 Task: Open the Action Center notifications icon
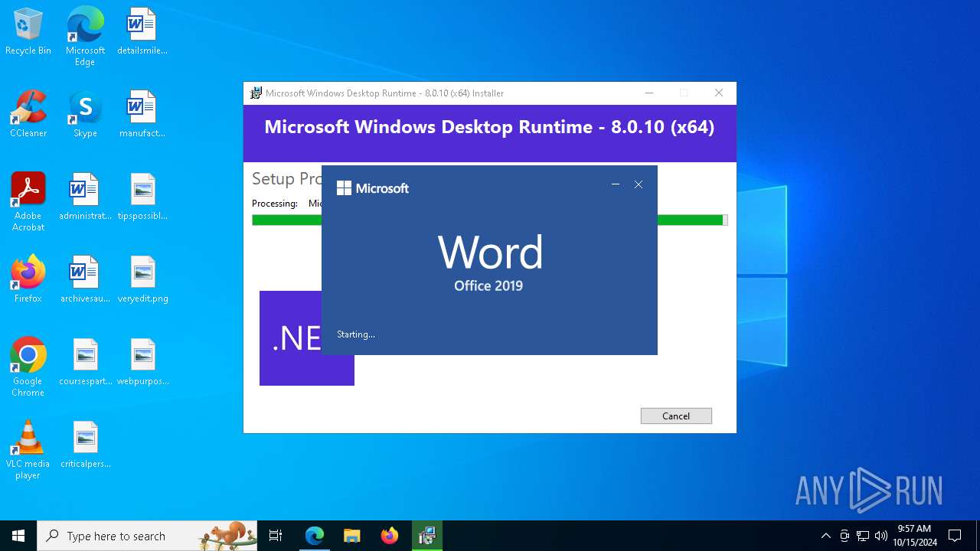pos(955,536)
